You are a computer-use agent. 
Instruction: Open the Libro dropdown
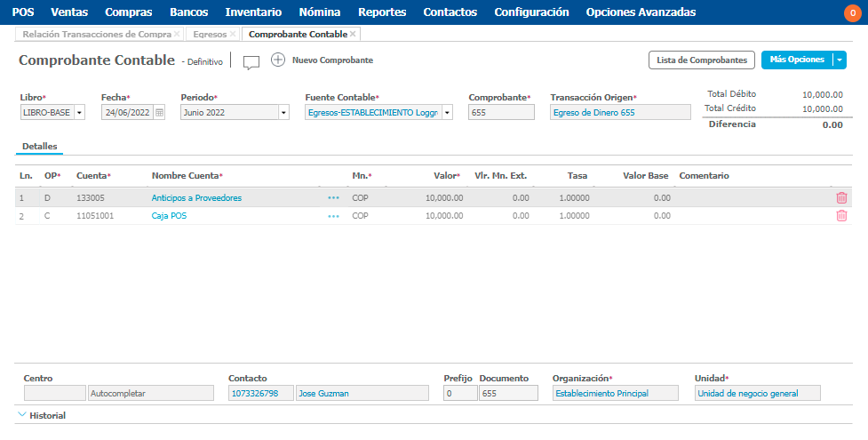point(79,113)
